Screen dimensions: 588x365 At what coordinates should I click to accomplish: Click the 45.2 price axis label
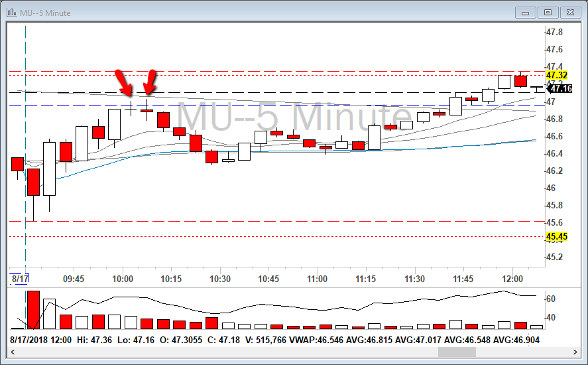554,257
